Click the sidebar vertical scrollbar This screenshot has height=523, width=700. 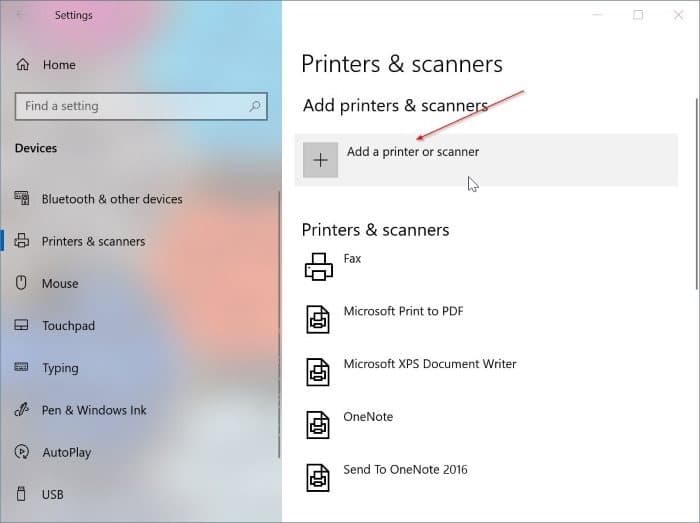[x=279, y=324]
